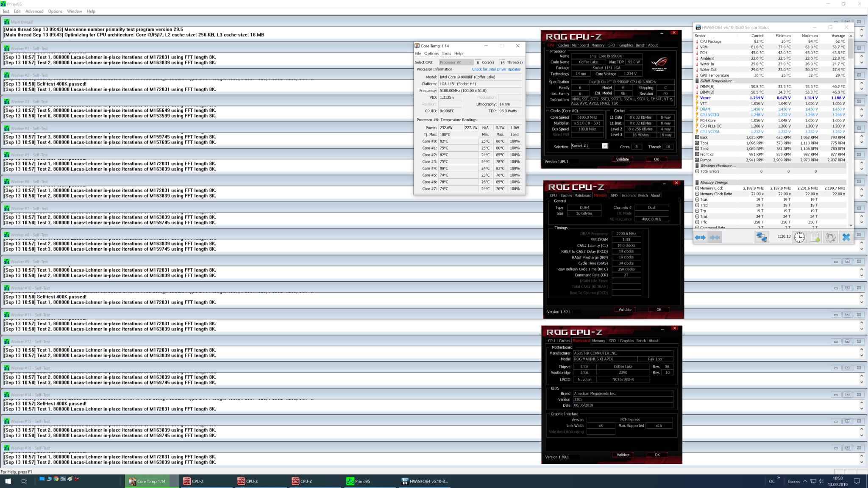The width and height of the screenshot is (868, 488).
Task: Click Main thread window icon in Prime95
Action: point(6,22)
